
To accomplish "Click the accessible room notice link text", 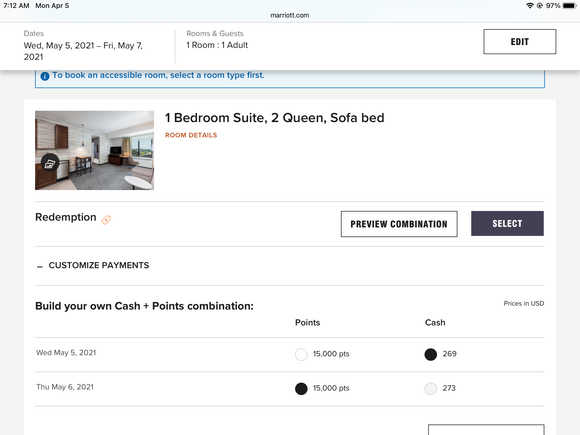I will [158, 75].
